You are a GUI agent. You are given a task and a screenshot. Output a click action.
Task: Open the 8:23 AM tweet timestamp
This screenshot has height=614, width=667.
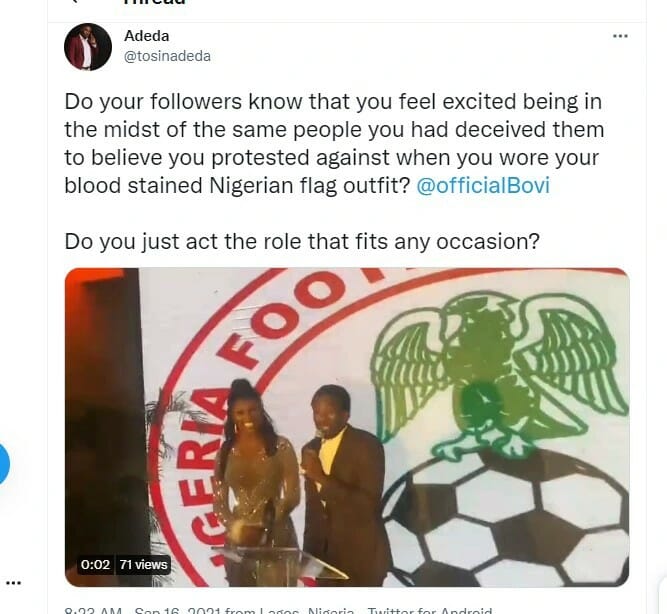pyautogui.click(x=95, y=609)
